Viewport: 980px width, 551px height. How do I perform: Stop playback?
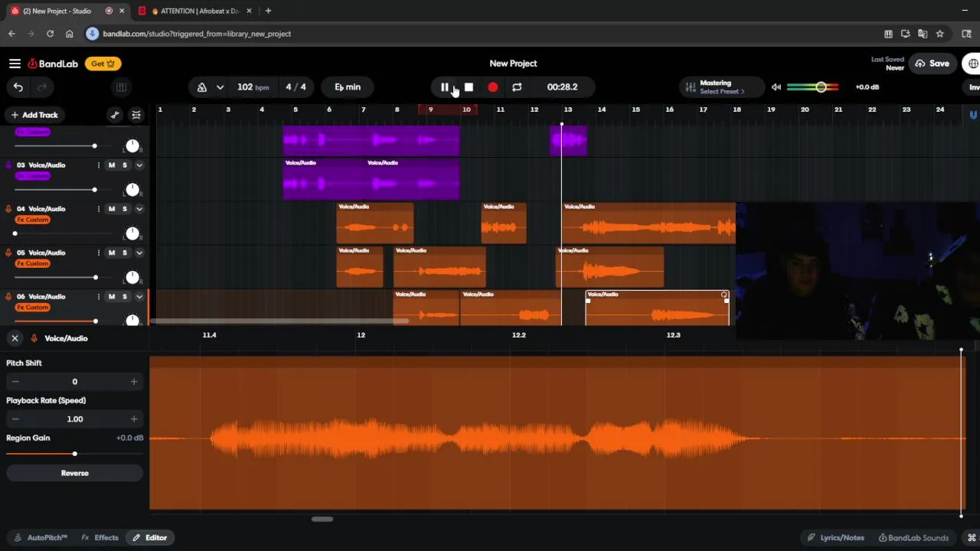(469, 87)
